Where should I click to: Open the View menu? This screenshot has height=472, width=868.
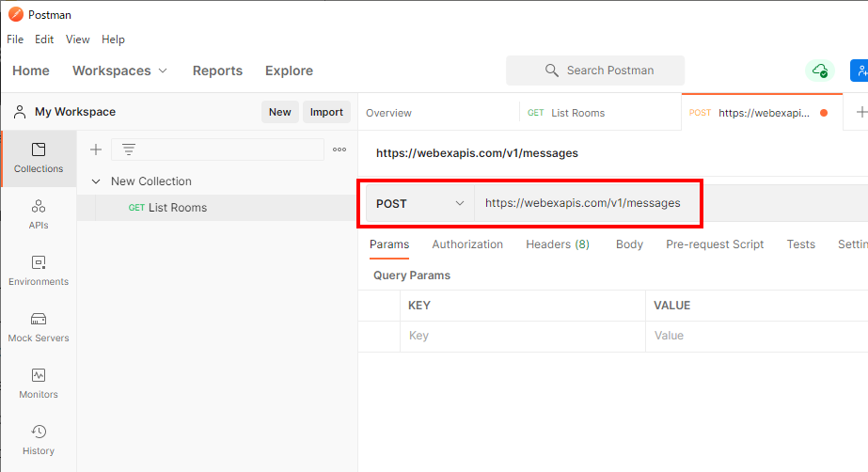pos(77,39)
